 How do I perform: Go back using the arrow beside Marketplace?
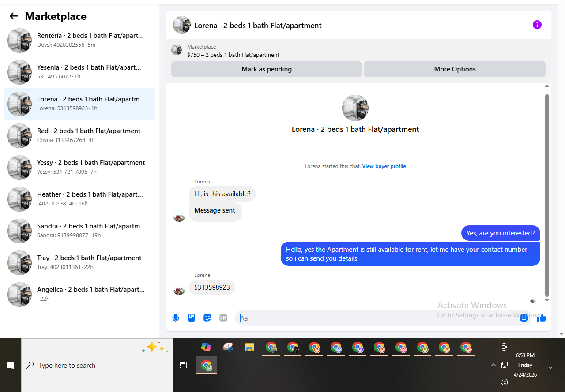14,16
